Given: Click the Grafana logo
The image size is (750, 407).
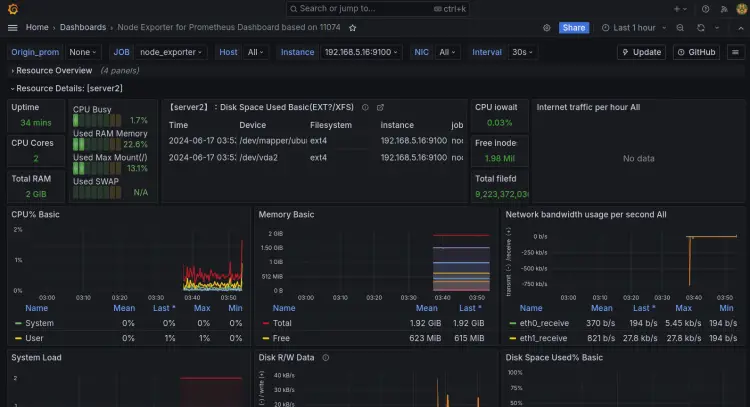Looking at the screenshot, I should (x=13, y=9).
